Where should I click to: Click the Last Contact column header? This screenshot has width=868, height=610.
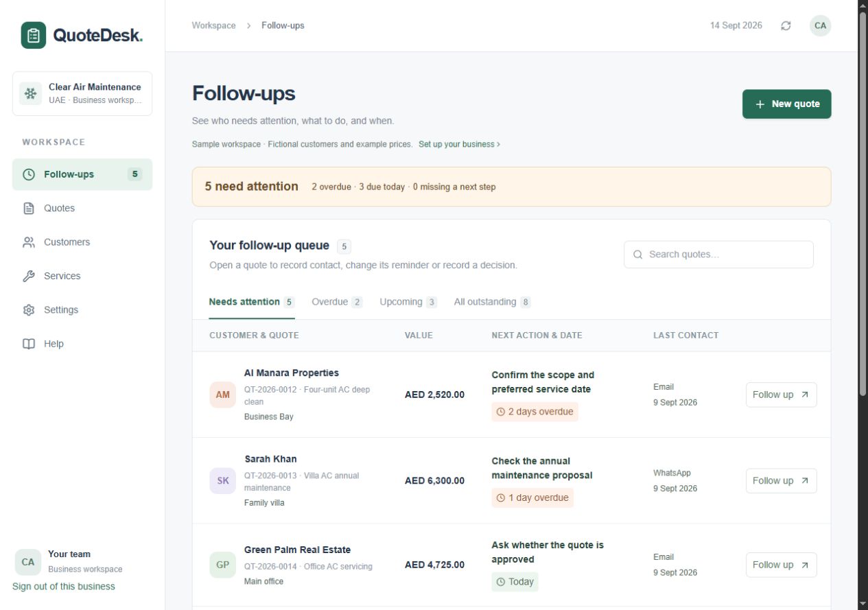[685, 336]
